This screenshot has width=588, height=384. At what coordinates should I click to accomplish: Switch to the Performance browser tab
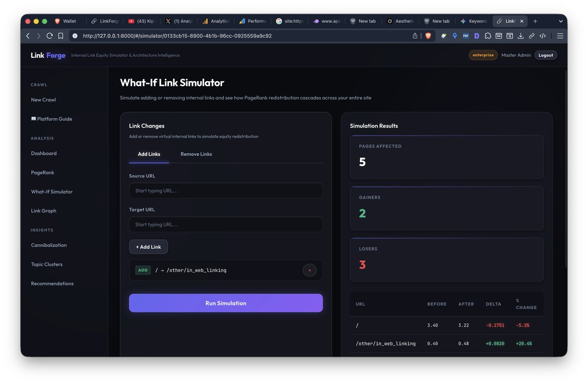point(252,21)
